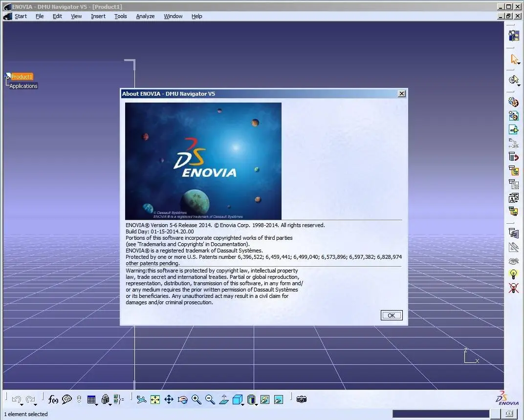Close the About ENOVIA dialog
524x420 pixels.
tap(402, 93)
